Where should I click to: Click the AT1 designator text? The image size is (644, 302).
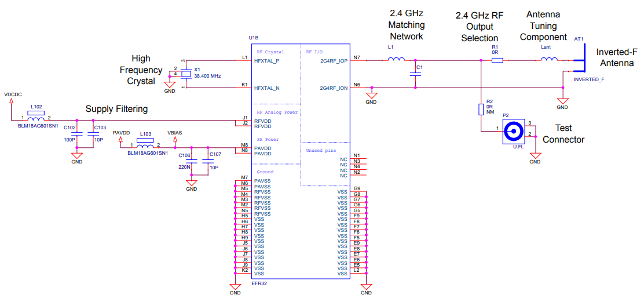[x=579, y=39]
